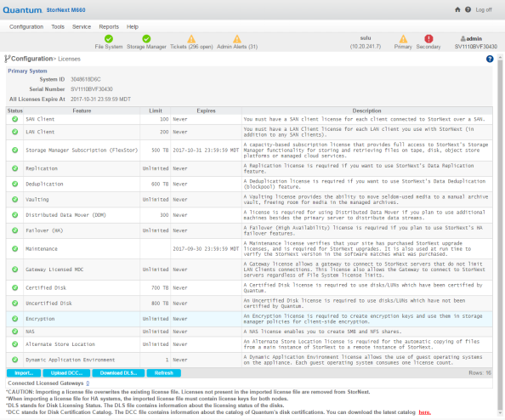This screenshot has height=420, width=505.
Task: Click host name 'sulu' in status bar
Action: coord(366,38)
